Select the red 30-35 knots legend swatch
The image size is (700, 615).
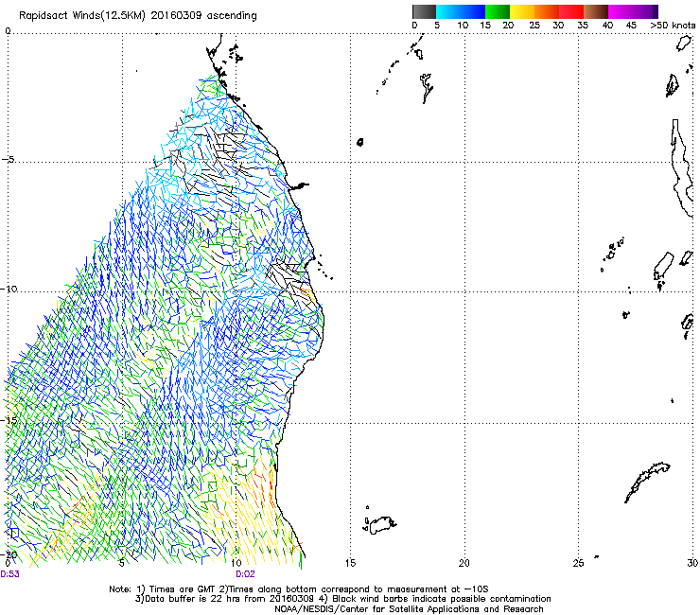571,11
